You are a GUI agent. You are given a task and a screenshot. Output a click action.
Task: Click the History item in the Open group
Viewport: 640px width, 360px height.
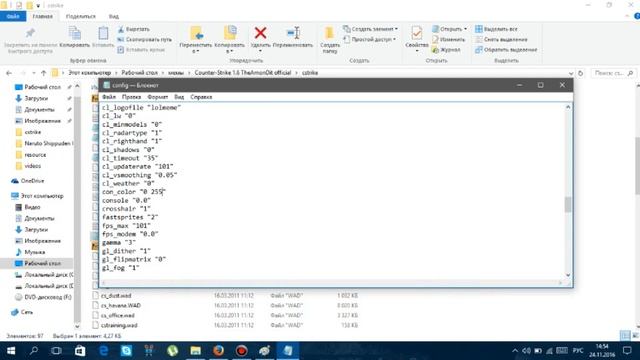coord(446,50)
